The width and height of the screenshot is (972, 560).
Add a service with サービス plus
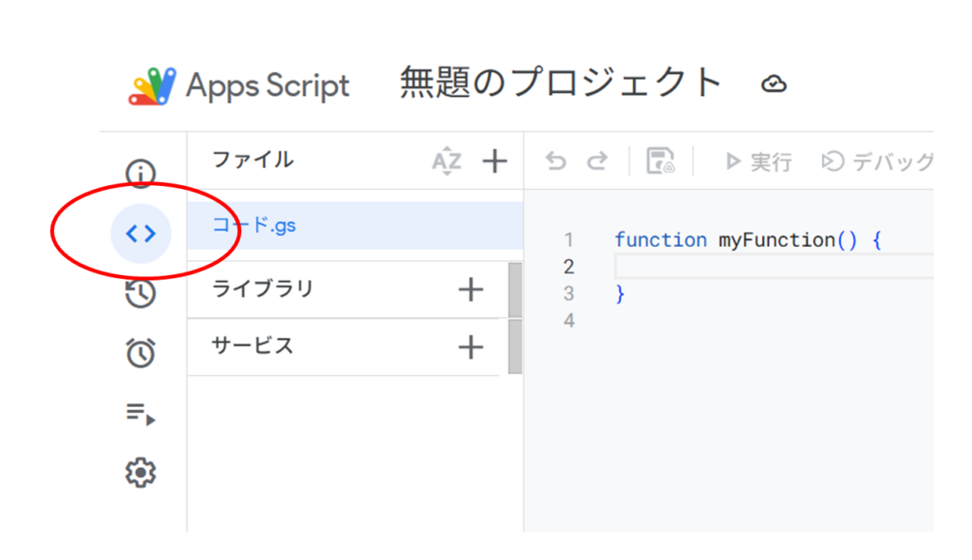tap(471, 346)
